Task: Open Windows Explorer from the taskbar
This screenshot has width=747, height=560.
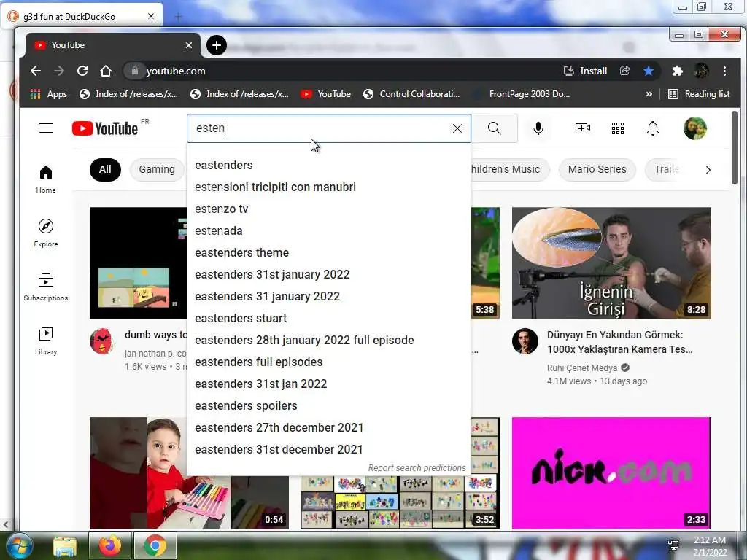Action: coord(65,545)
